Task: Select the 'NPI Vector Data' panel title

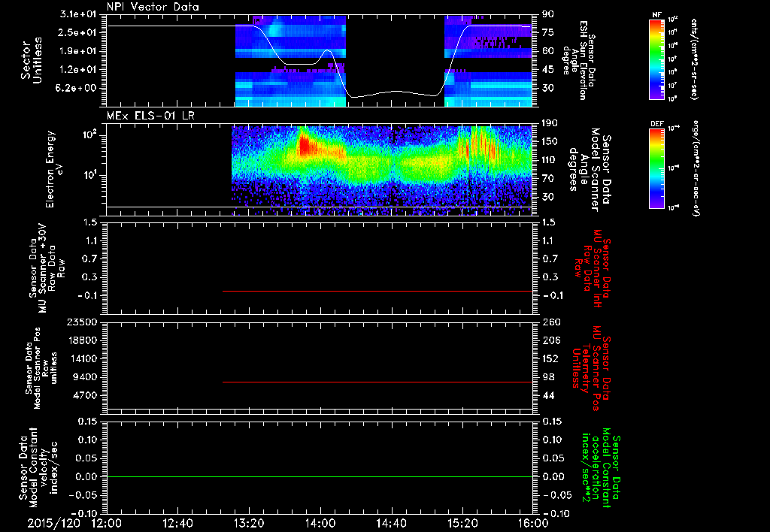Action: 153,7
